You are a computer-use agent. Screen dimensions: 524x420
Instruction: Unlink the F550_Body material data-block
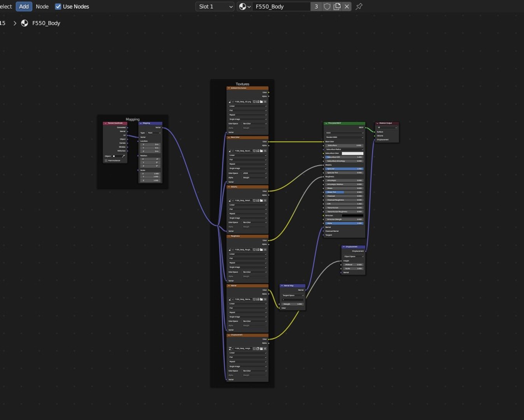pyautogui.click(x=347, y=7)
